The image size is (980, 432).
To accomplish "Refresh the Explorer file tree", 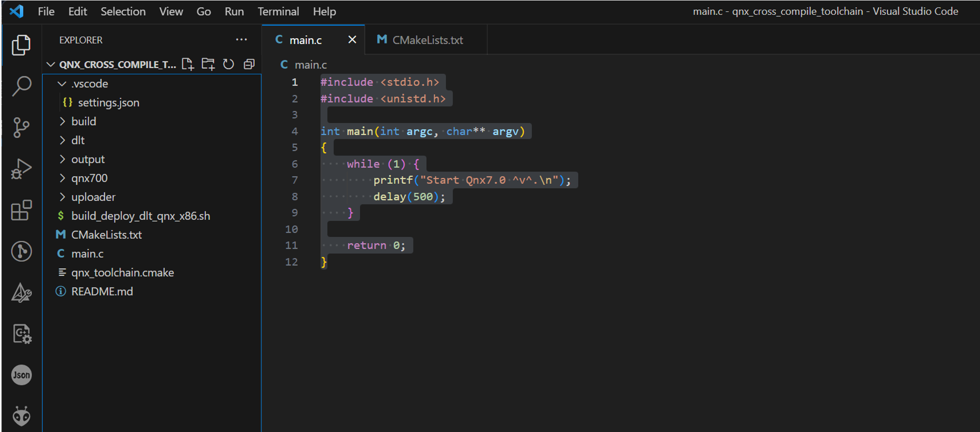I will tap(228, 64).
